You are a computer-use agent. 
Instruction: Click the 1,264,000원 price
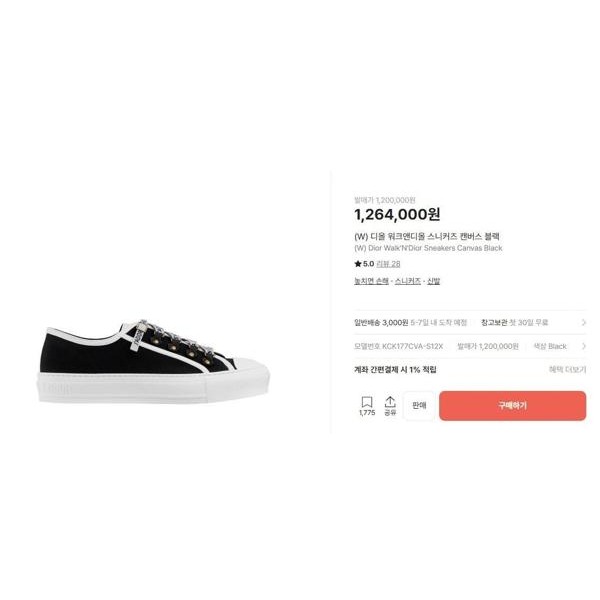(397, 215)
